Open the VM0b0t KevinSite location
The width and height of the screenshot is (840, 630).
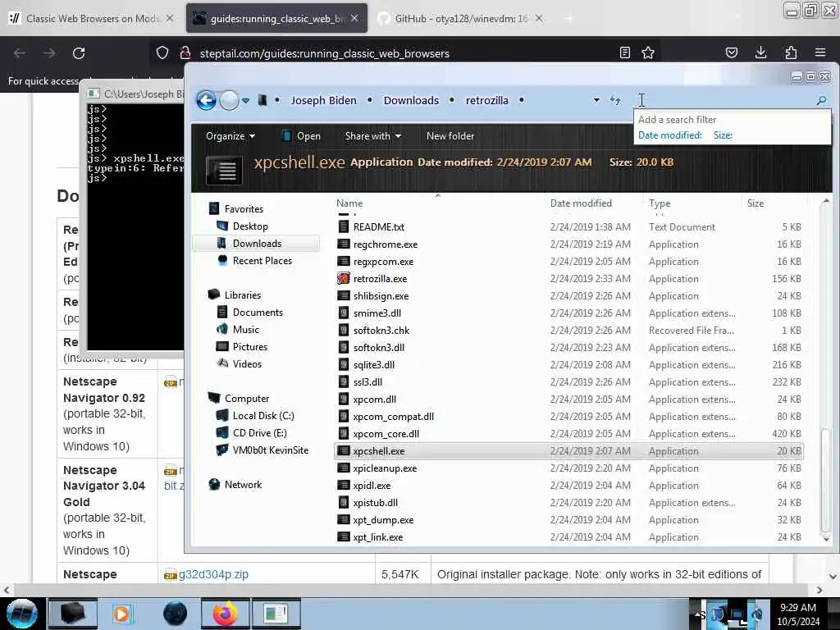click(x=270, y=450)
